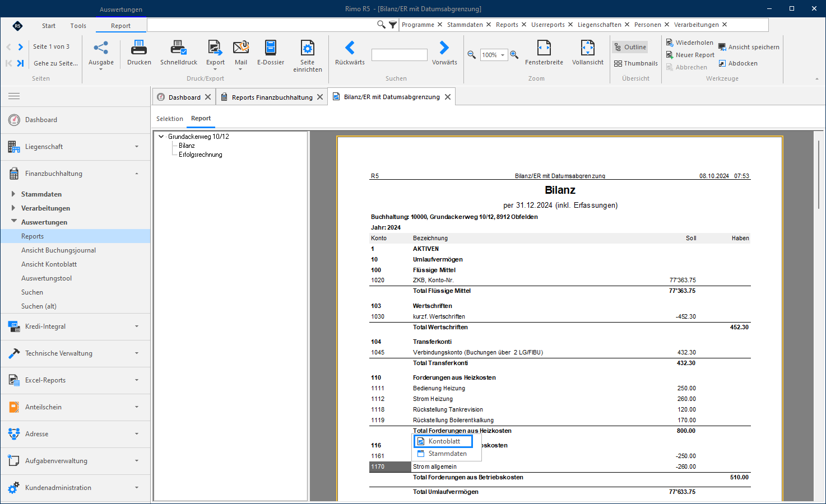This screenshot has width=826, height=504.
Task: Zoom in with plus magnifier
Action: click(x=514, y=55)
